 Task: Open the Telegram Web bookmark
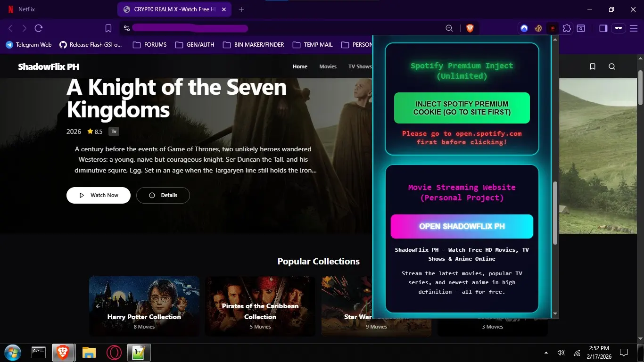29,45
